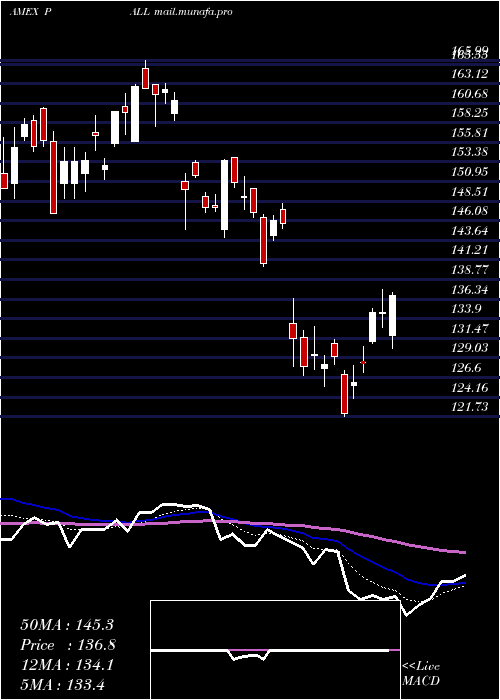Click inside the MACD indicator box
This screenshot has height=700, width=500.
pyautogui.click(x=275, y=650)
